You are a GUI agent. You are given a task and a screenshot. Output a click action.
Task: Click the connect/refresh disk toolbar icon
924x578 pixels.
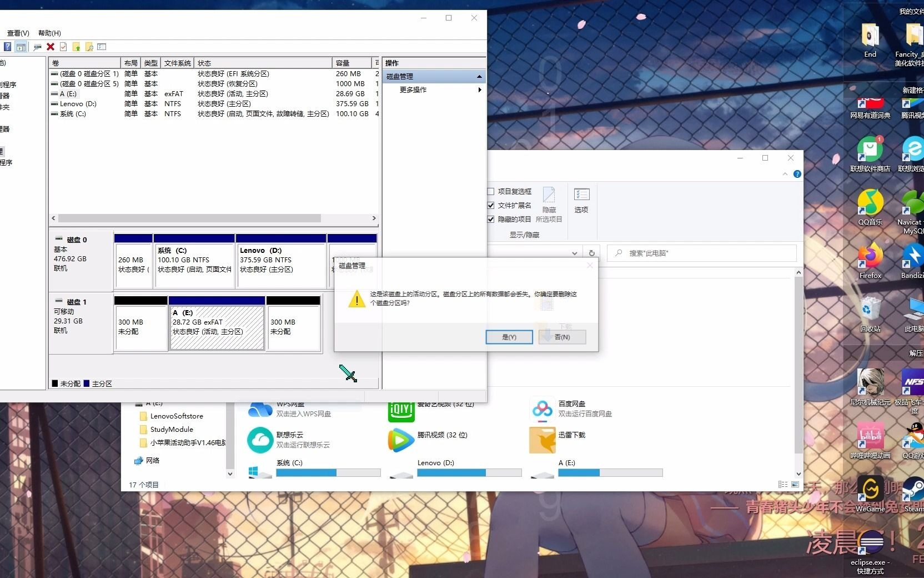[37, 47]
